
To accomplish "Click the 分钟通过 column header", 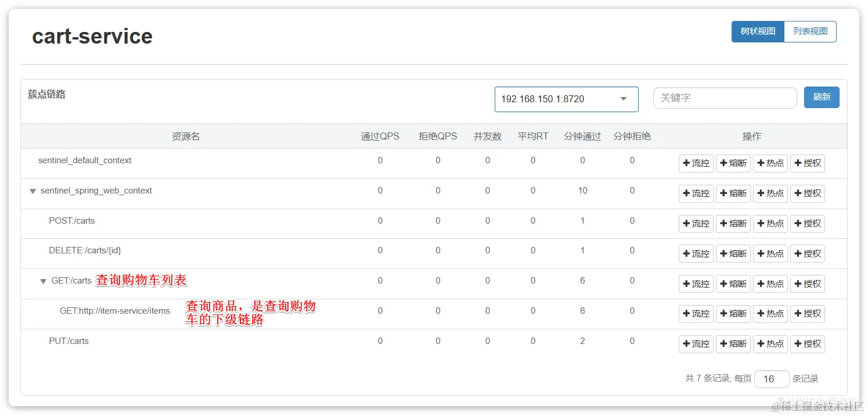I will click(x=582, y=137).
